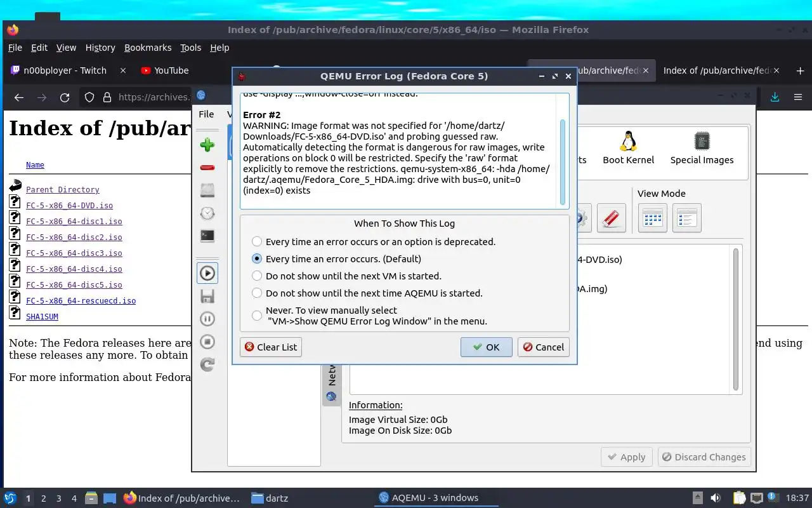Close the n00bployer Twitch tab
The height and width of the screenshot is (508, 812).
pos(123,70)
